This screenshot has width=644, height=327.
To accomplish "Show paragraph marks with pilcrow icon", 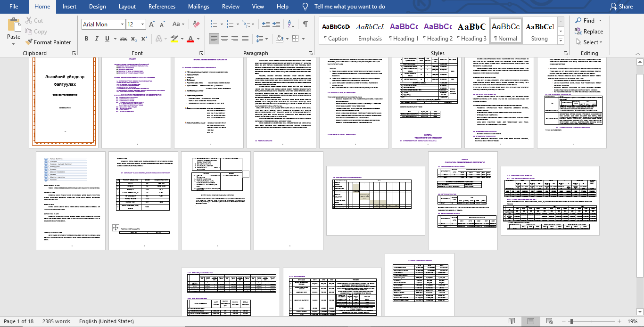I will [x=305, y=24].
